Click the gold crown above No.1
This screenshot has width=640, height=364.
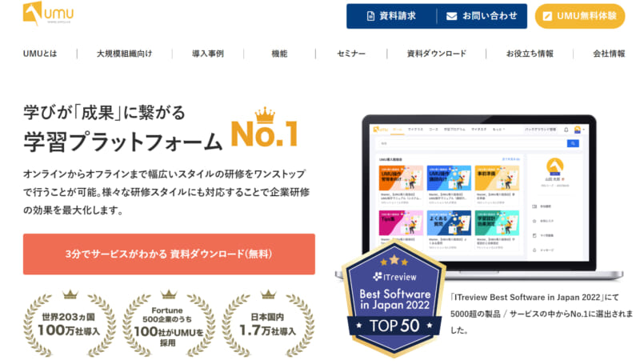(x=265, y=115)
